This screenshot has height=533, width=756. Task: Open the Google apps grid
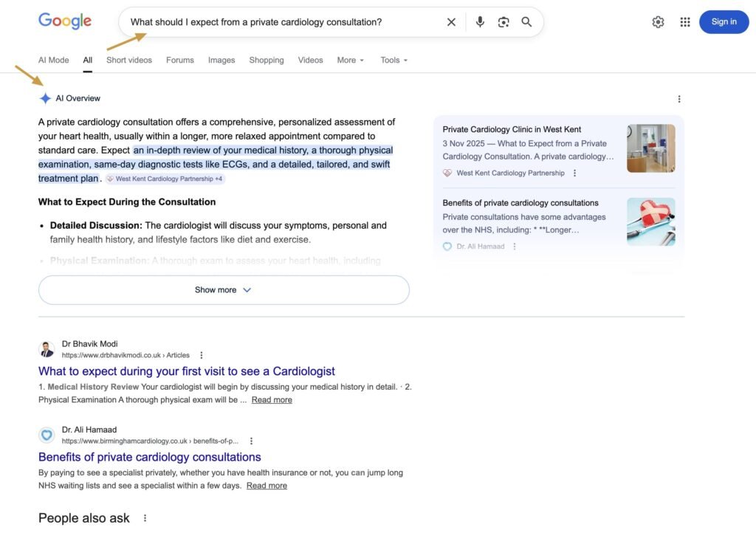[684, 21]
